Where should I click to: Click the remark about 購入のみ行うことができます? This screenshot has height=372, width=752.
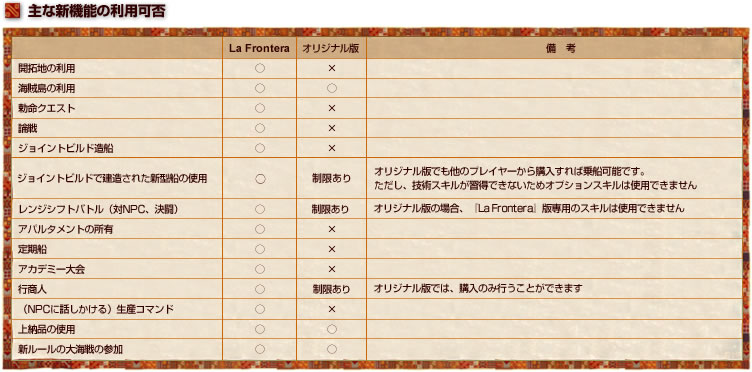[x=478, y=289]
